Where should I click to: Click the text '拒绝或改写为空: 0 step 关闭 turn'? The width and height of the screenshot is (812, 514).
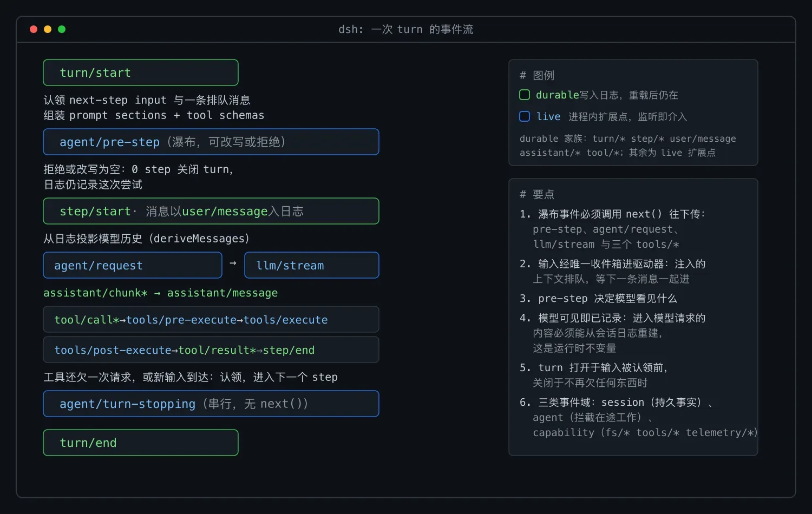click(x=139, y=169)
